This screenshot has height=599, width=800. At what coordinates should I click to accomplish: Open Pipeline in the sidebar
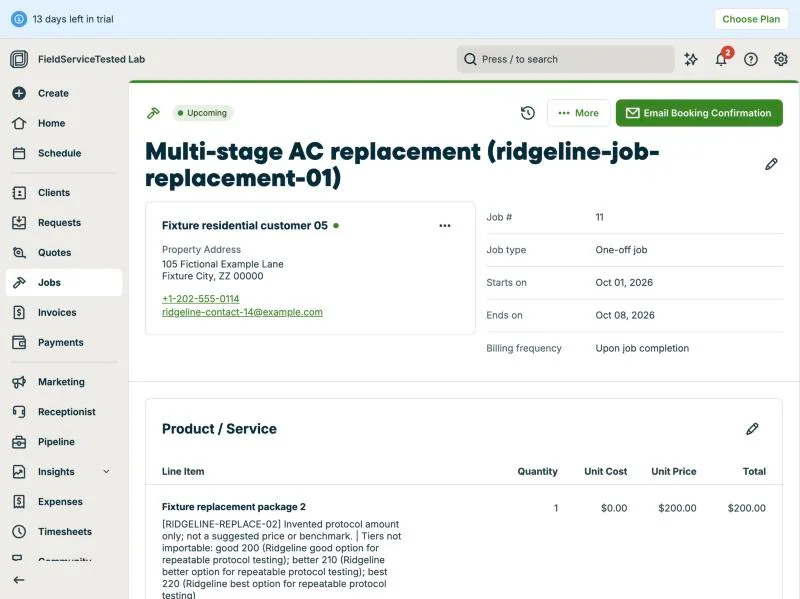click(64, 442)
